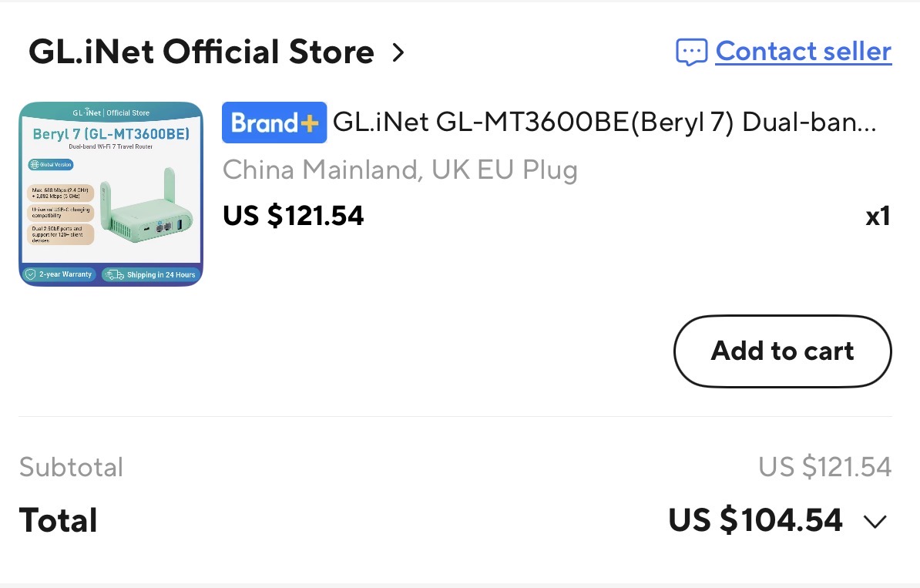Image resolution: width=920 pixels, height=588 pixels.
Task: Click the Subtotal label
Action: pyautogui.click(x=71, y=467)
